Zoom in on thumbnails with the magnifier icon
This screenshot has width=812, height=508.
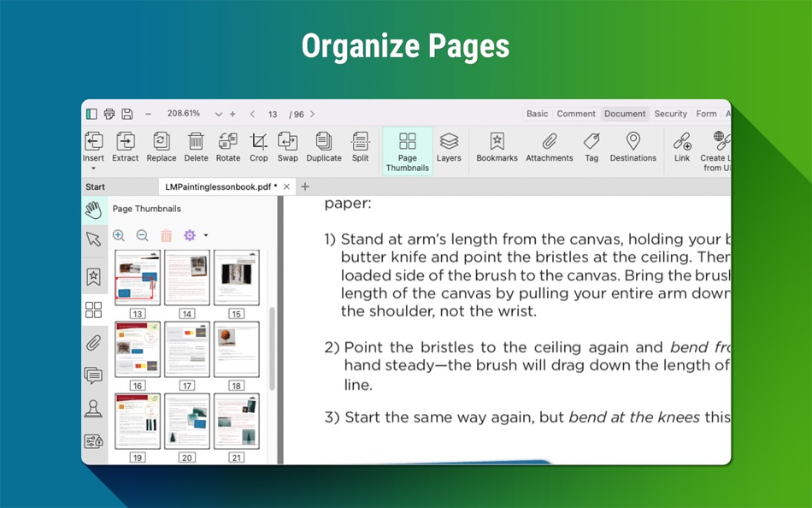120,235
